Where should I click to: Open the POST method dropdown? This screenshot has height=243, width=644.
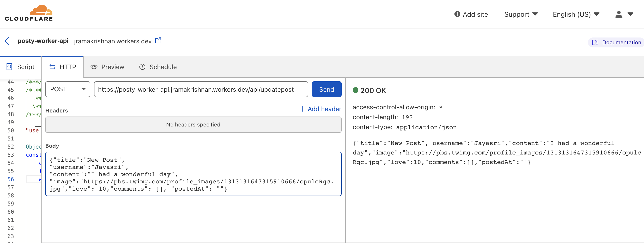(x=68, y=89)
